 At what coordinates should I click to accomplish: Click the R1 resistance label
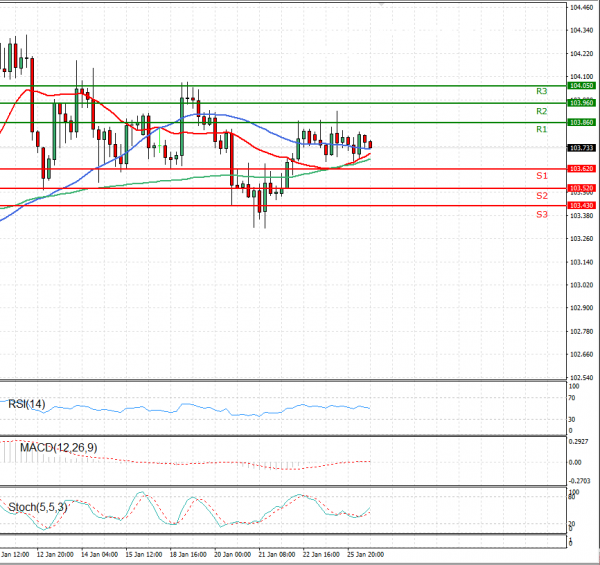coord(540,130)
